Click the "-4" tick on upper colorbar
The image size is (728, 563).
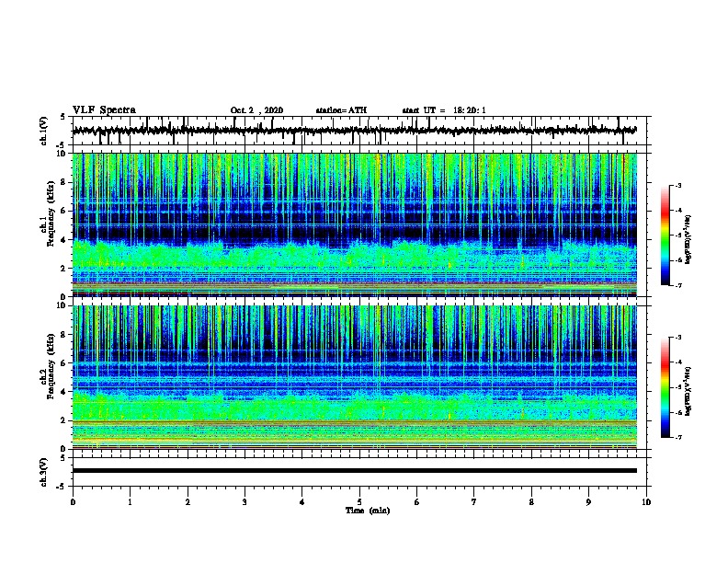[x=677, y=211]
